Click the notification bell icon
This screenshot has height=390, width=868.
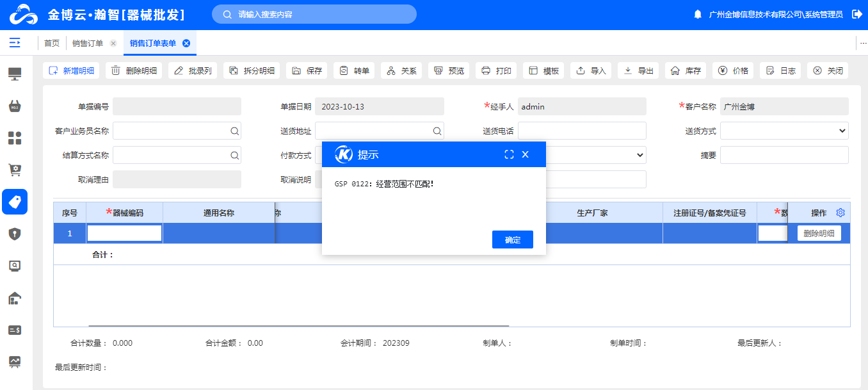(698, 14)
